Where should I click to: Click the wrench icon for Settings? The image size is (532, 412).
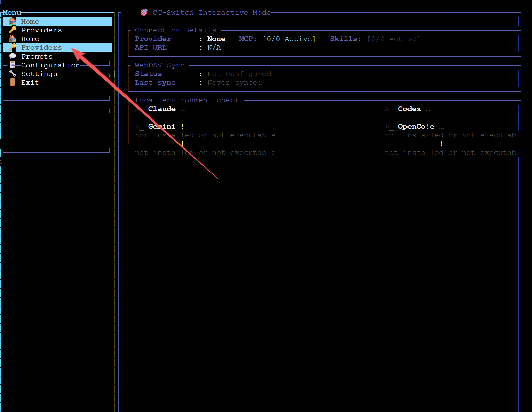pos(13,73)
